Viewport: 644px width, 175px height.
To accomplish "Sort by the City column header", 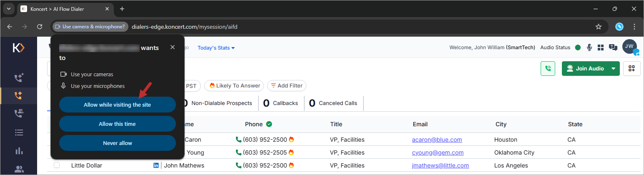I will tap(501, 124).
